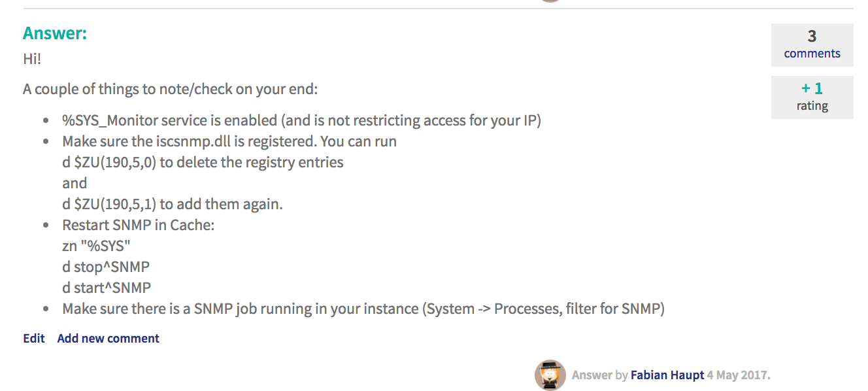868x391 pixels.
Task: Click the SNMP job running bullet line
Action: coord(363,309)
